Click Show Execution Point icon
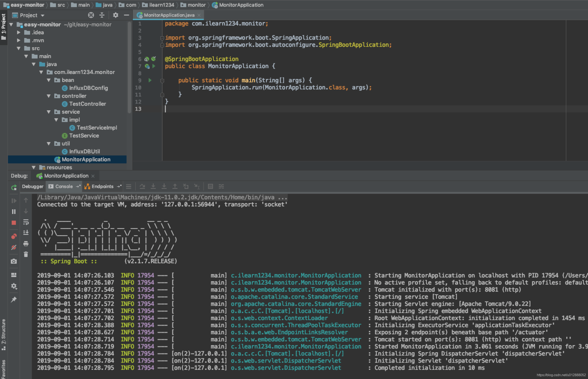This screenshot has width=588, height=379. 129,187
